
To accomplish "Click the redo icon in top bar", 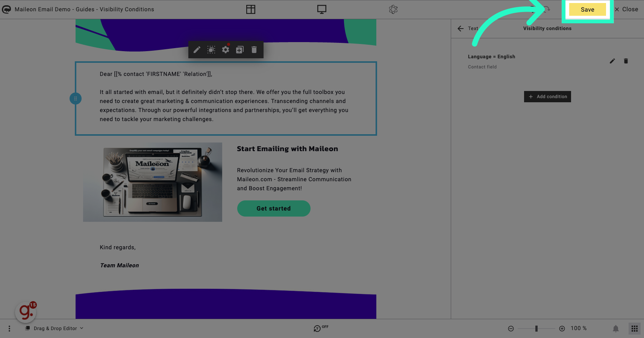I will [546, 9].
